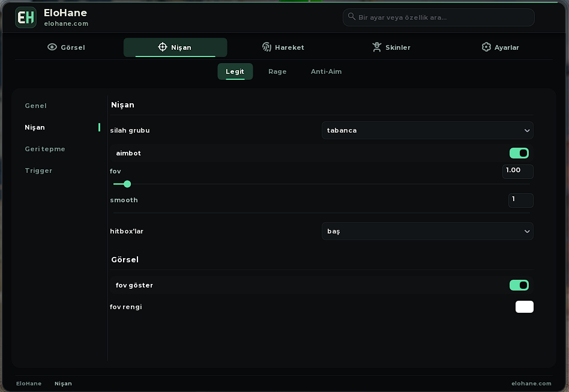The width and height of the screenshot is (569, 392).
Task: Click the Görsel section heading above fov göster
Action: click(125, 259)
